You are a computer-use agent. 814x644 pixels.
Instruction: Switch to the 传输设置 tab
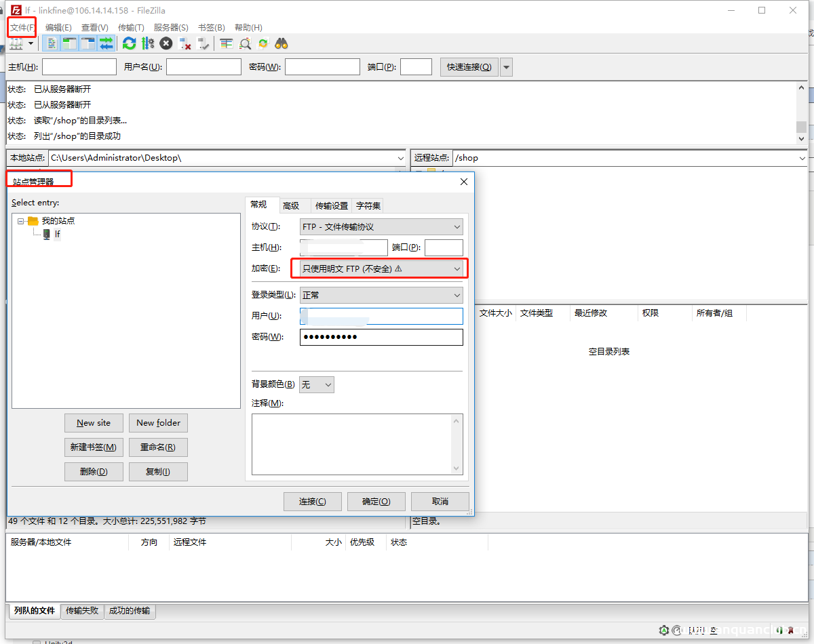(332, 205)
